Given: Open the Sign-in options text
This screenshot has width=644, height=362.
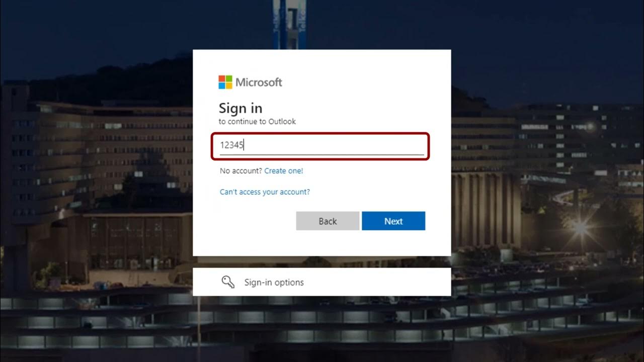Looking at the screenshot, I should (274, 283).
